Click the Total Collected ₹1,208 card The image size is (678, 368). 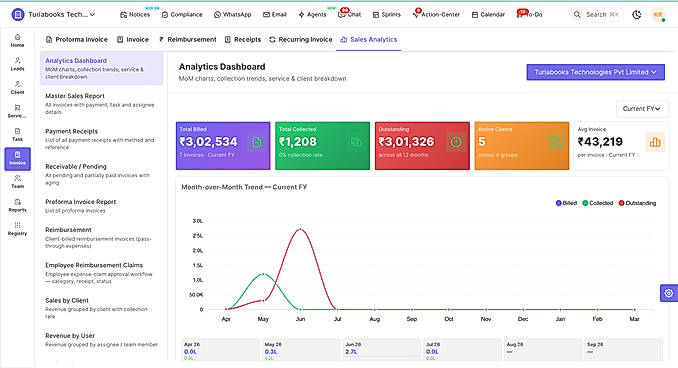[x=323, y=146]
